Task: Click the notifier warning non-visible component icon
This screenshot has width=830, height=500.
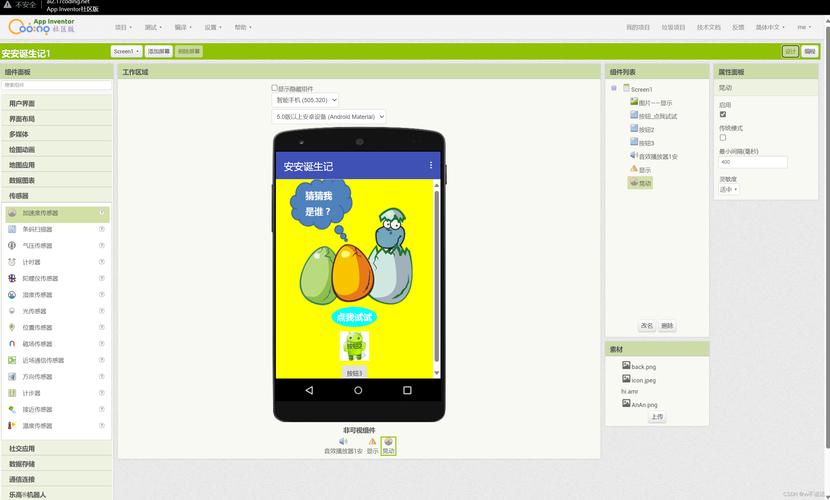Action: pyautogui.click(x=373, y=441)
